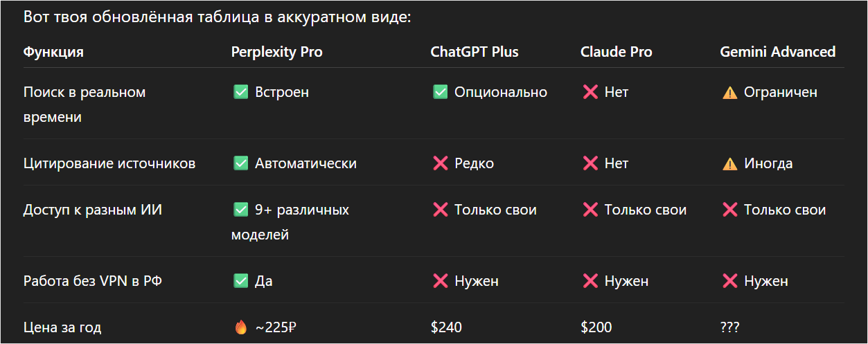The image size is (868, 344).
Task: Select the Perplexity Pro column header
Action: pyautogui.click(x=276, y=52)
